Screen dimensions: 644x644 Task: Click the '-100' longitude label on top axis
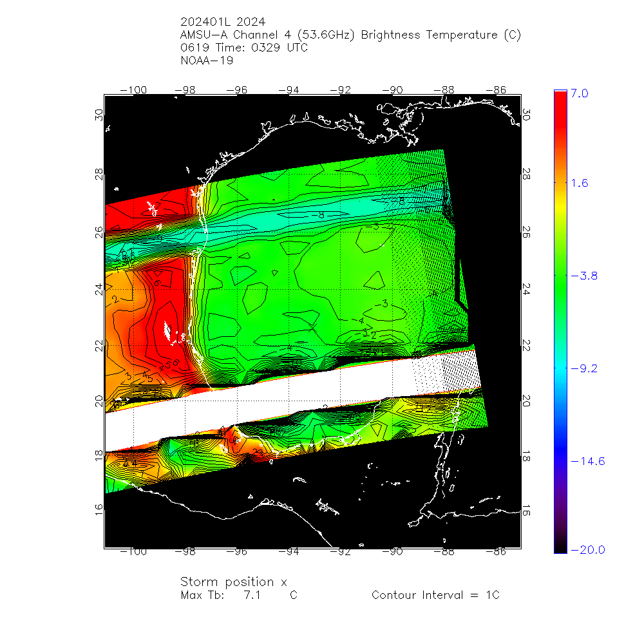pos(133,90)
